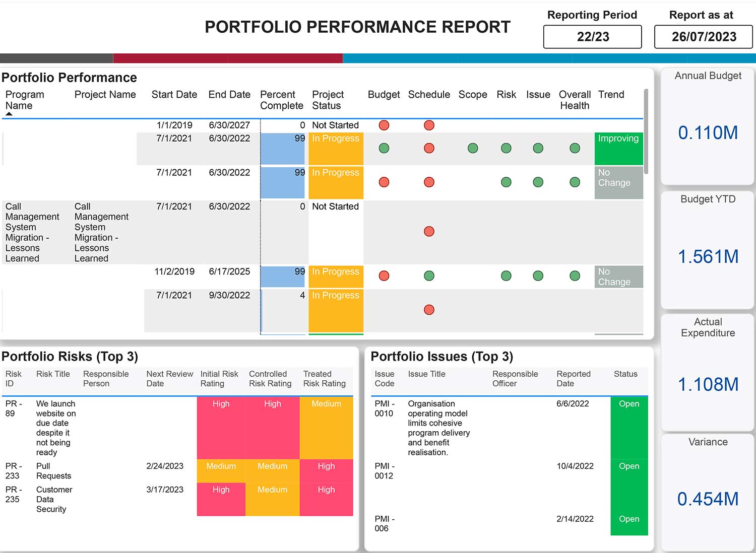Click the Schedule column header
756x553 pixels.
(429, 95)
